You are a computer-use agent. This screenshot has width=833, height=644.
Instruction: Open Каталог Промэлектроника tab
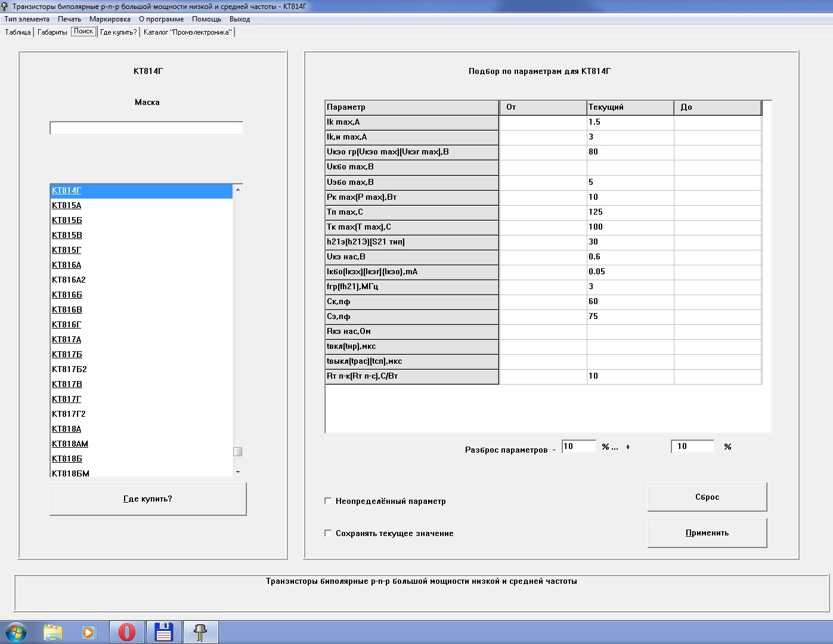click(x=187, y=32)
